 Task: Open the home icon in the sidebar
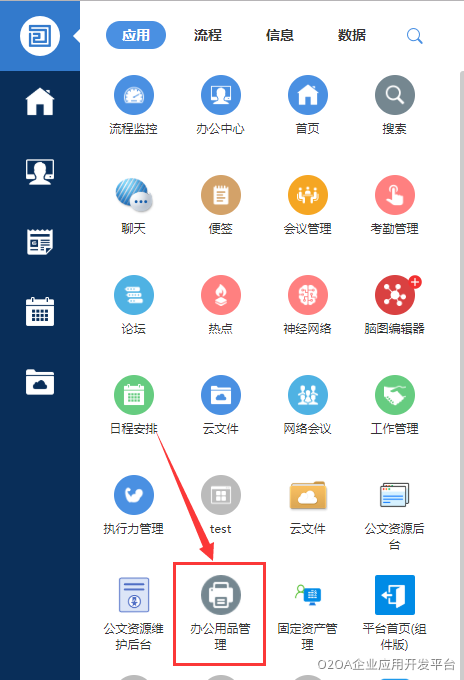coord(40,102)
